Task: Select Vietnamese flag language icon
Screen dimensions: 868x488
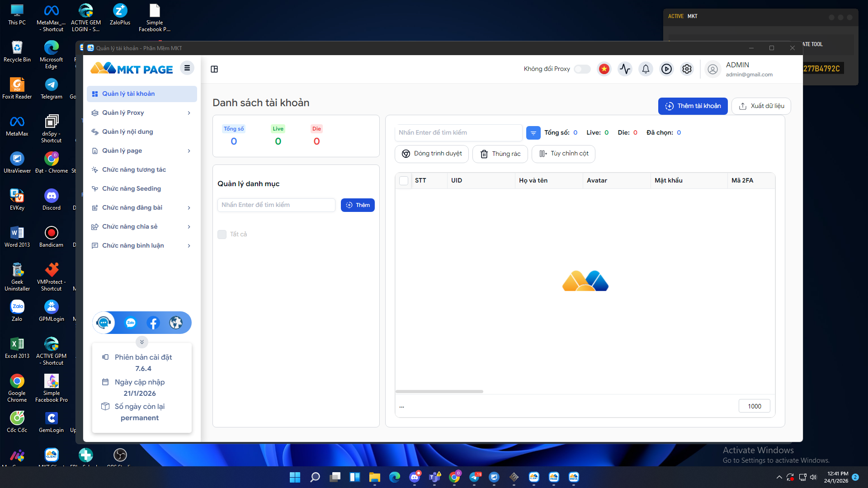Action: point(604,69)
